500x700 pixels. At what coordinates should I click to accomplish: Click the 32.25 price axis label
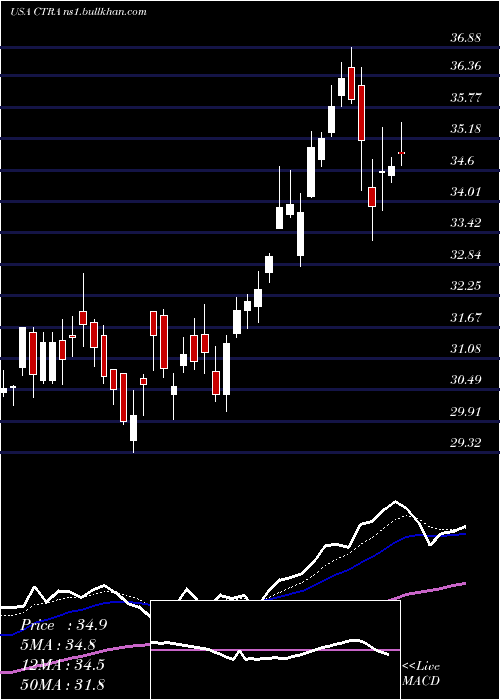click(x=466, y=286)
